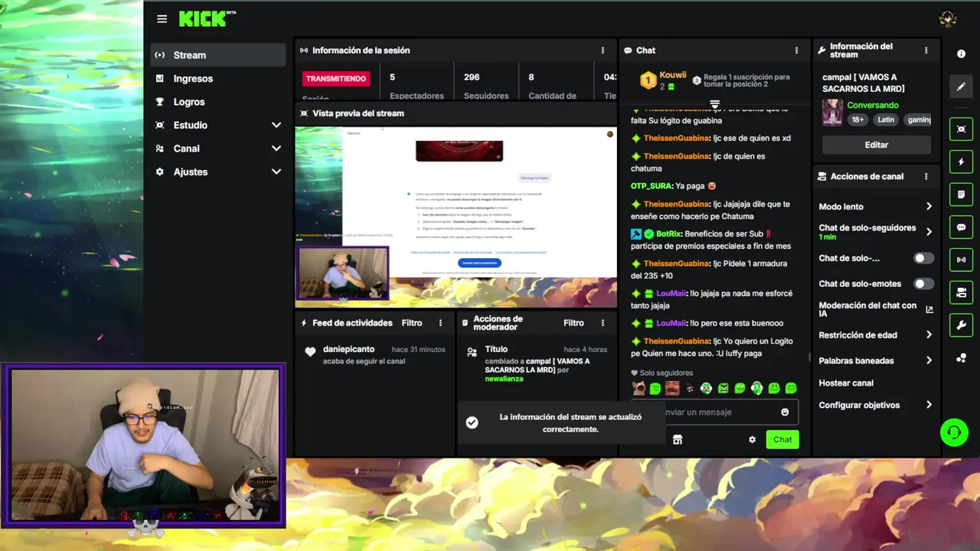Click Hostear canal action
The height and width of the screenshot is (551, 980).
[846, 383]
